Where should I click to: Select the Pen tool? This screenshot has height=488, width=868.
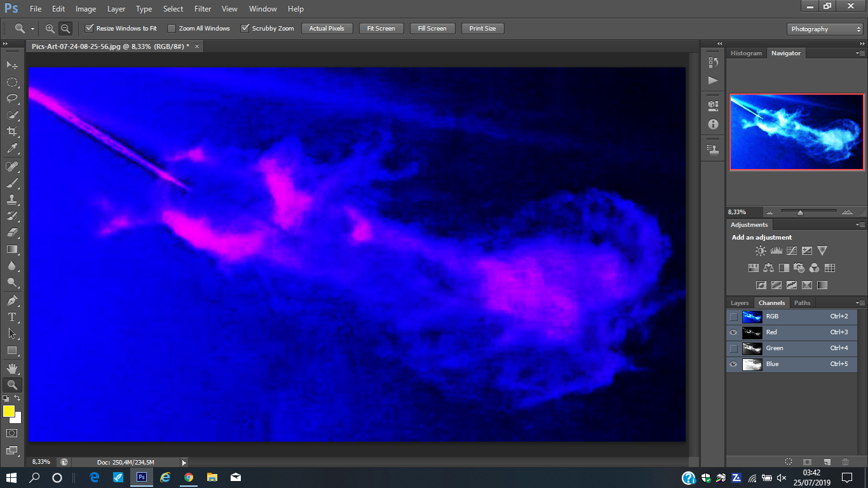pos(11,300)
